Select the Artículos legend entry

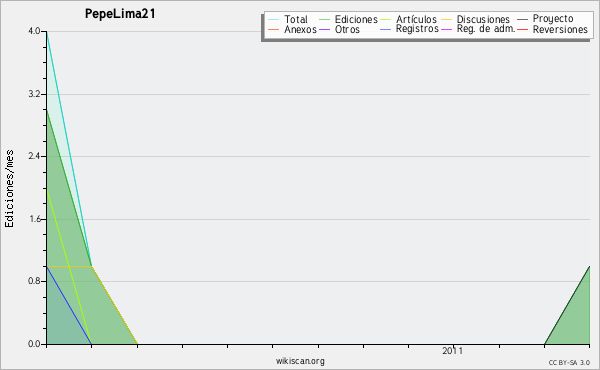point(416,19)
